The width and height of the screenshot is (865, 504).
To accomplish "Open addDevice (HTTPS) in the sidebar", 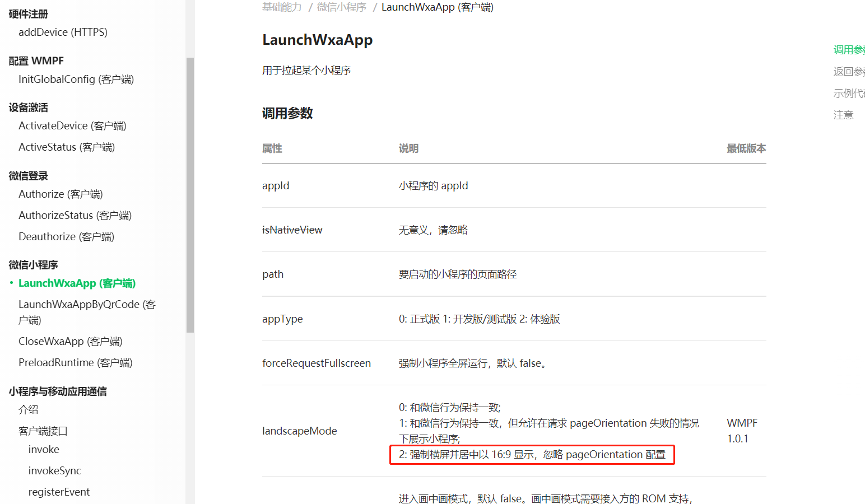I will click(63, 32).
